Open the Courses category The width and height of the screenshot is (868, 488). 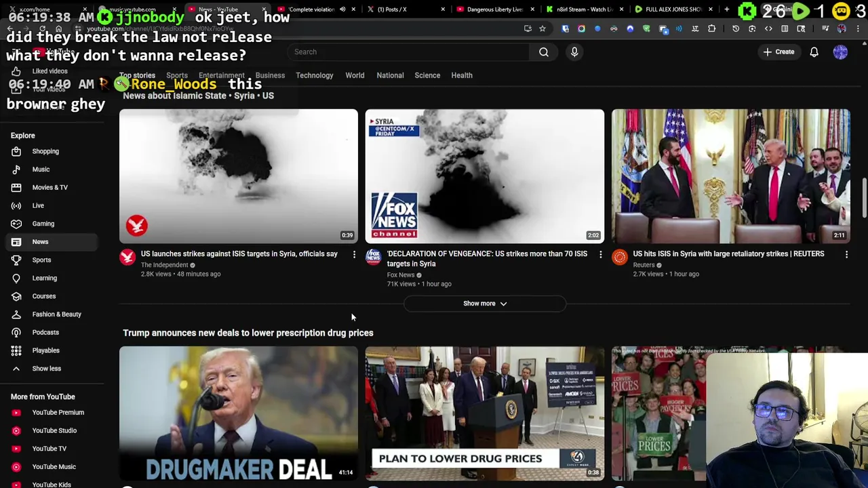pos(43,296)
